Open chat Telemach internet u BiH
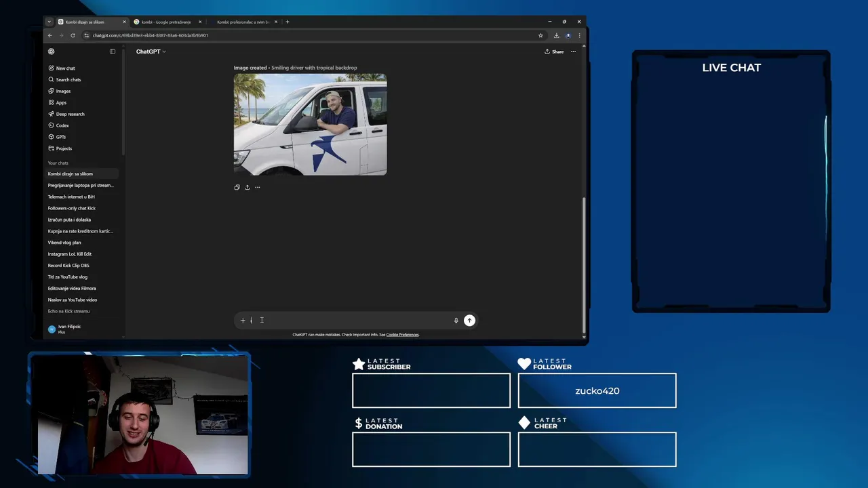This screenshot has width=868, height=488. 81,197
